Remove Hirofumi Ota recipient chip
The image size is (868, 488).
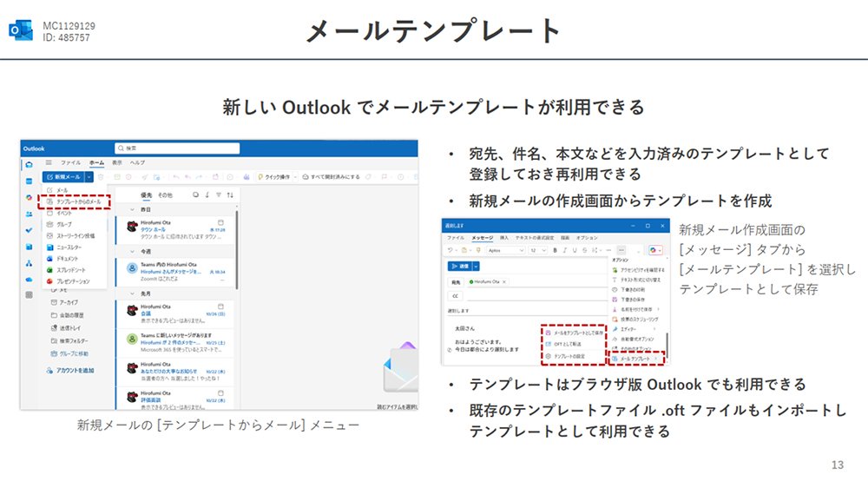tap(504, 281)
